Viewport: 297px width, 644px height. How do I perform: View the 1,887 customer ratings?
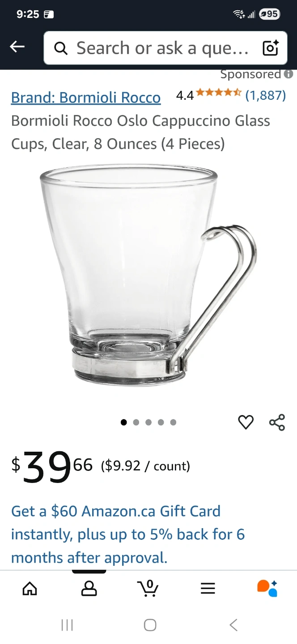266,95
